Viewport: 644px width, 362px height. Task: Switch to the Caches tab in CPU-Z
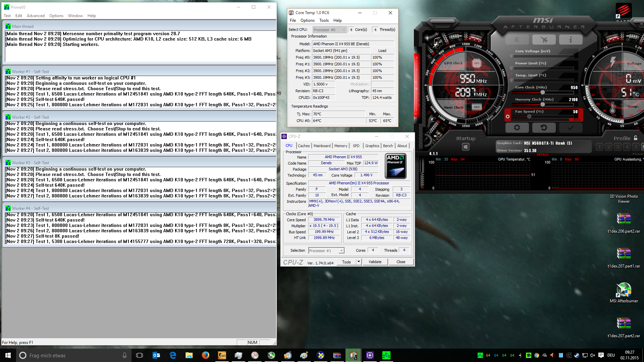[304, 146]
